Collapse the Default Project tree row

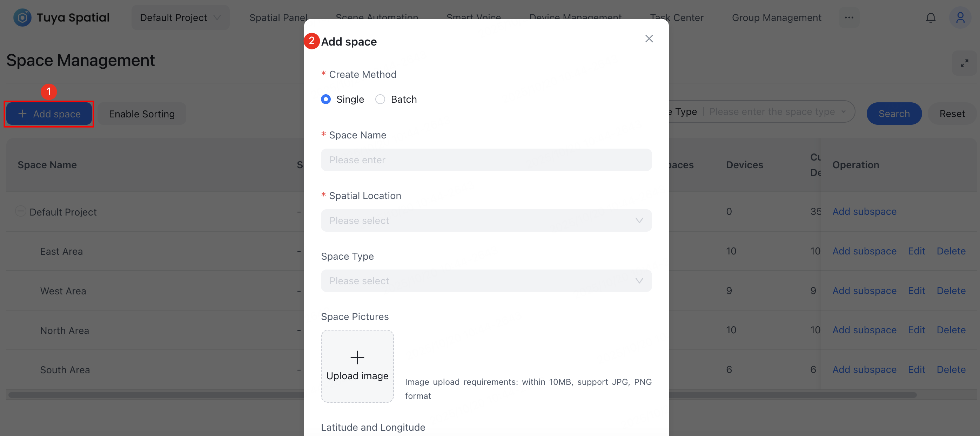click(21, 211)
